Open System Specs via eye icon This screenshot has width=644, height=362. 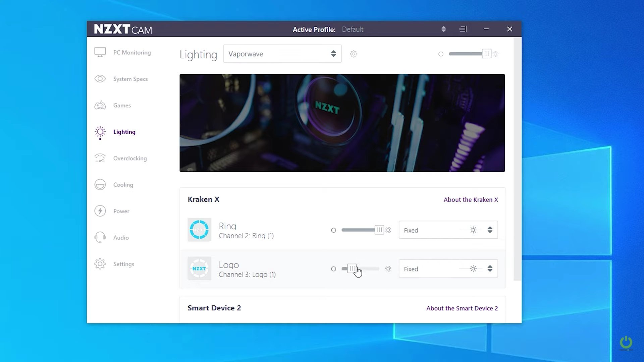point(100,79)
